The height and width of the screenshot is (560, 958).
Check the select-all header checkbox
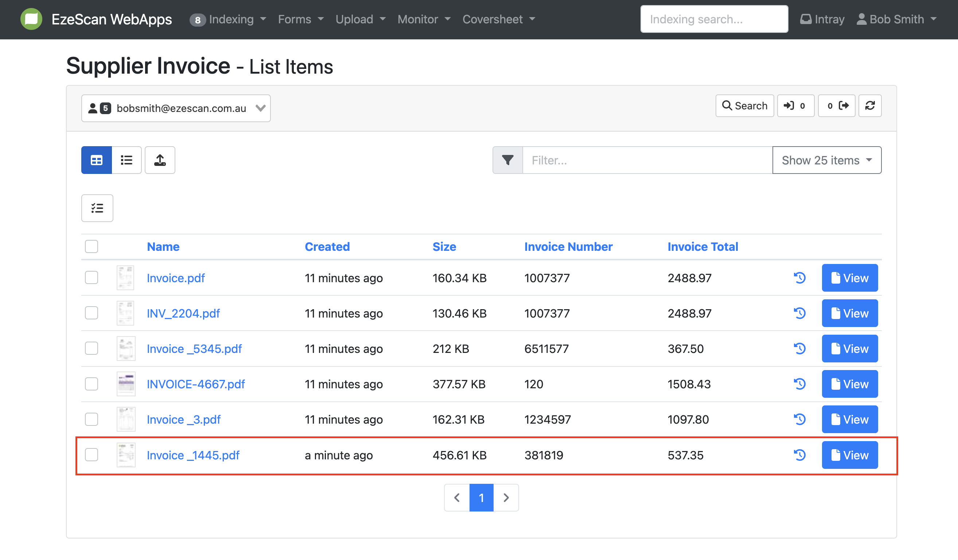[91, 246]
